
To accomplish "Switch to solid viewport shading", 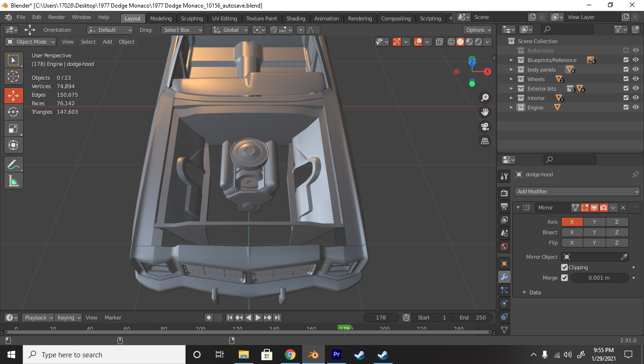I will 460,42.
